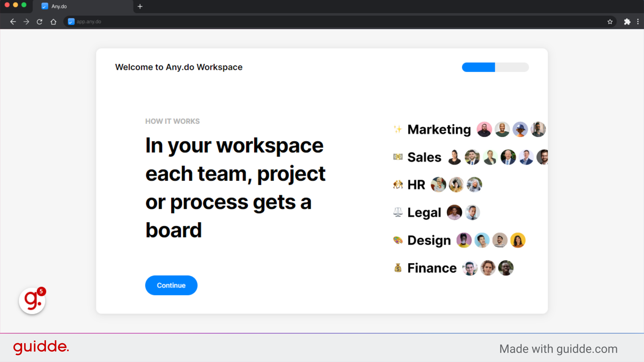Open a new tab with plus button

tap(140, 6)
